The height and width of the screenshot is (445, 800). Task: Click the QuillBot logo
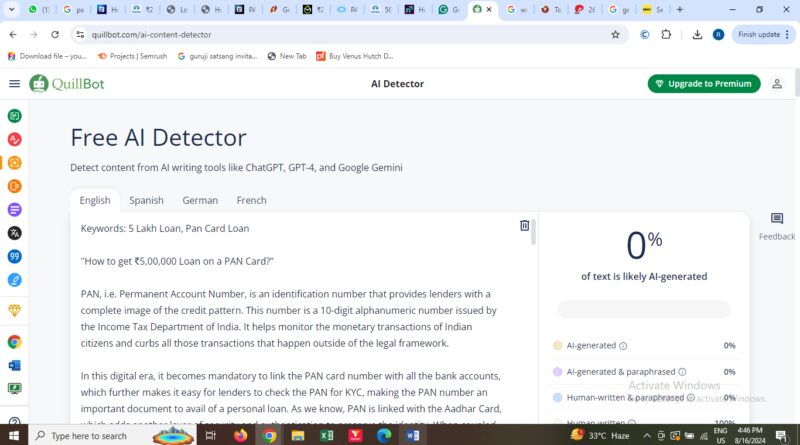pyautogui.click(x=67, y=84)
